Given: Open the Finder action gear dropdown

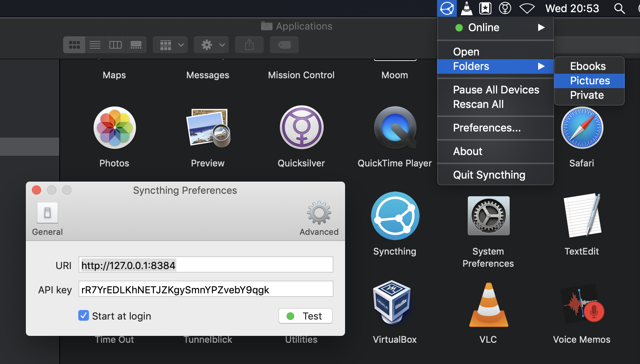Looking at the screenshot, I should pyautogui.click(x=211, y=44).
